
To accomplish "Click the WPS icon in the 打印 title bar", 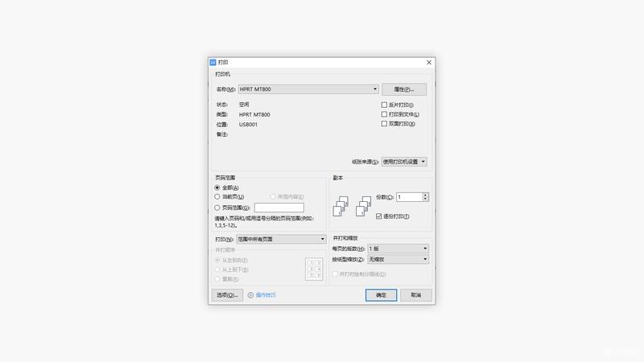I will (x=213, y=63).
